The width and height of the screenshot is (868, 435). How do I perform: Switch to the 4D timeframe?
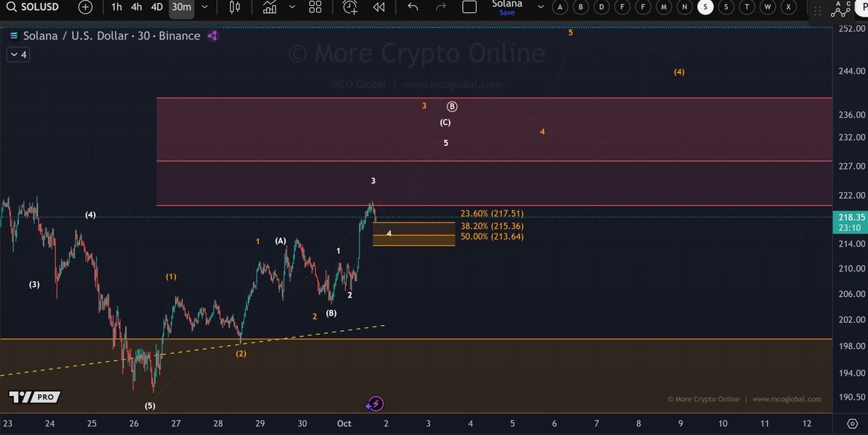point(156,7)
